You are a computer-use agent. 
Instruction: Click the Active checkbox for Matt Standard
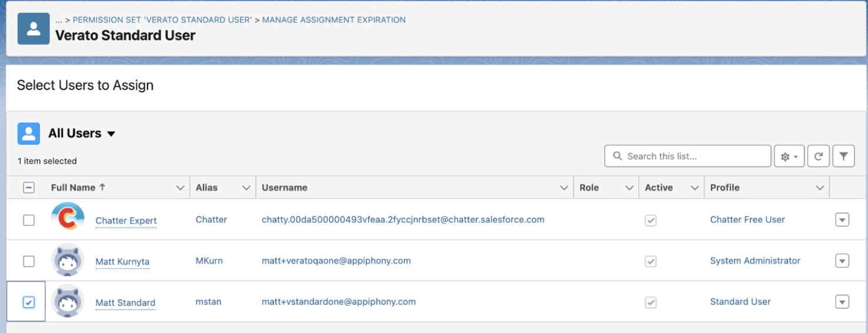(x=651, y=303)
